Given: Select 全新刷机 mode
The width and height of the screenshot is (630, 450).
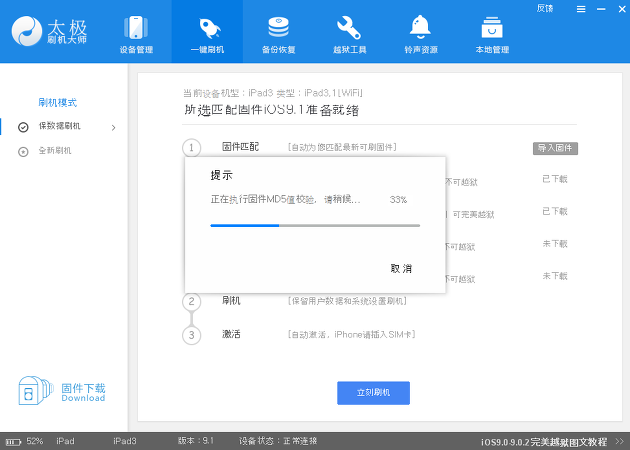Looking at the screenshot, I should pos(55,151).
